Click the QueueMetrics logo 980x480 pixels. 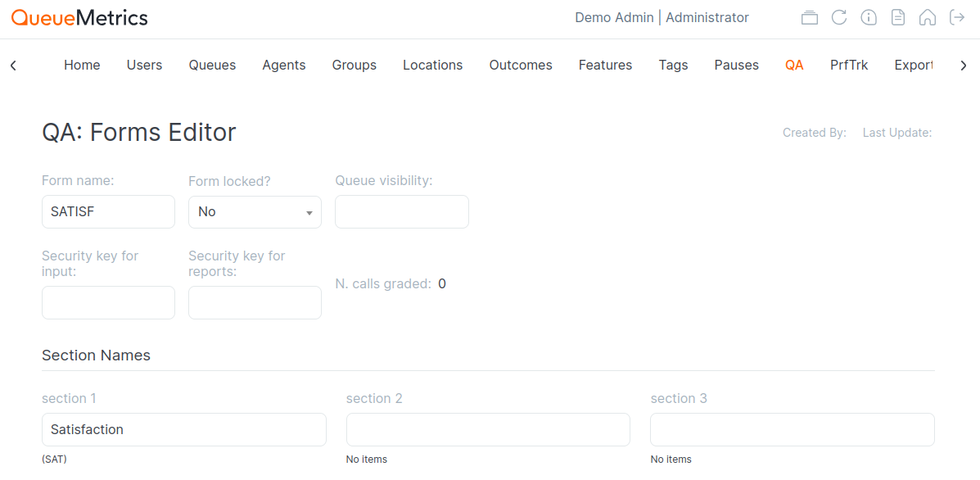coord(79,18)
